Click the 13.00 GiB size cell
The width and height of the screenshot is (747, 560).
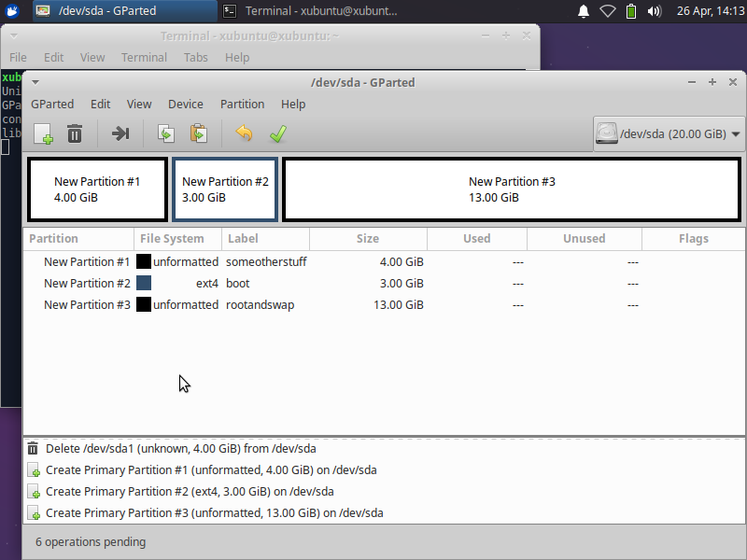coord(399,305)
